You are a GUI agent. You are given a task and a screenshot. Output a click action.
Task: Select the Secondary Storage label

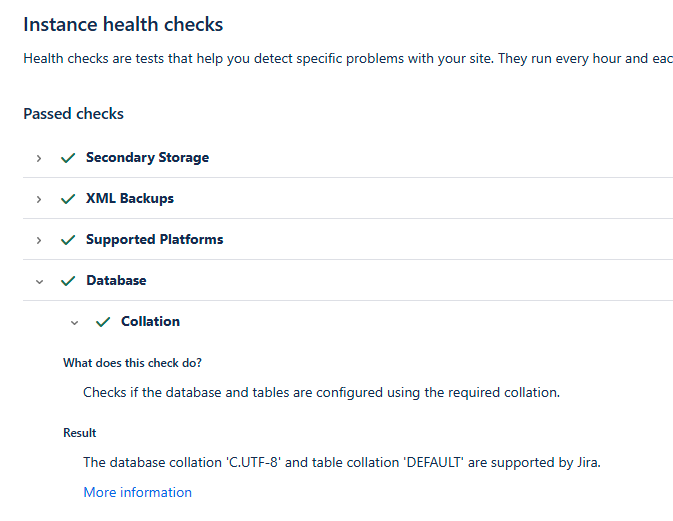(147, 158)
